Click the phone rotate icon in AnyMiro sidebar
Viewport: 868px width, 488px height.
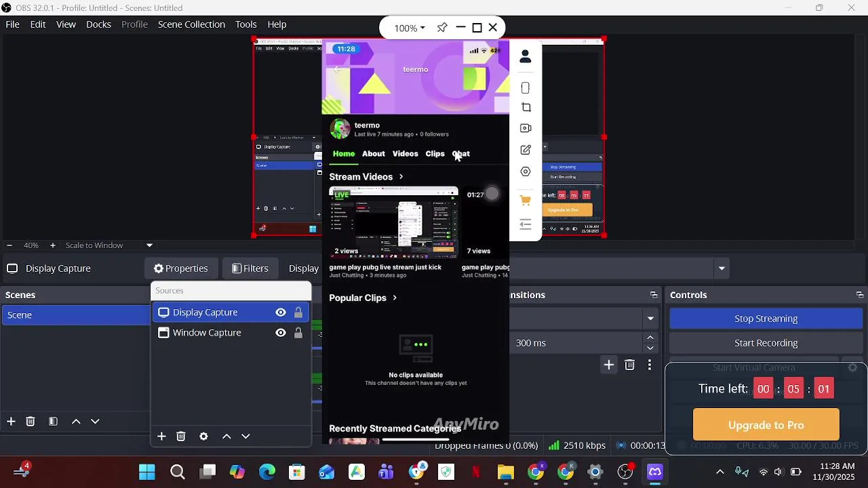tap(526, 88)
